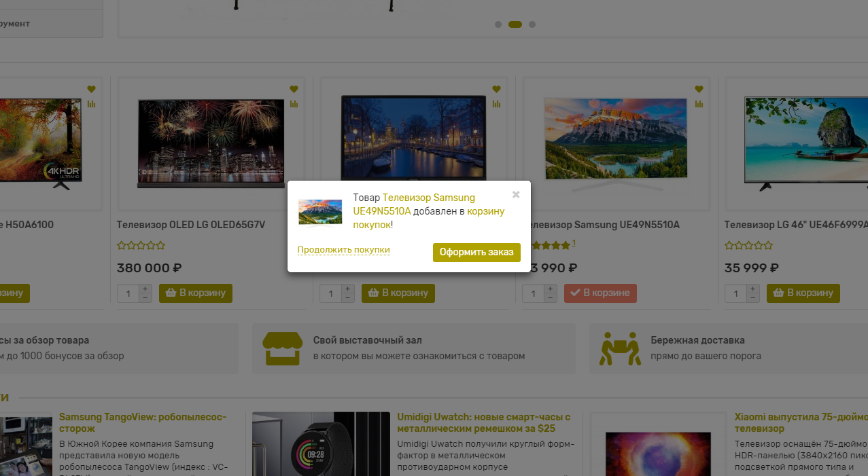Click quantity field for Samsung UE49N5510A
The width and height of the screenshot is (868, 476).
point(534,293)
